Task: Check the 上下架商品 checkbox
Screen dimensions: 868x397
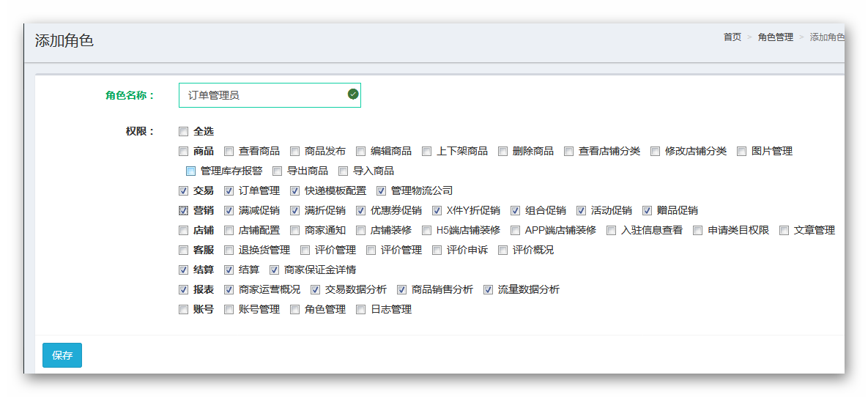Action: (426, 151)
